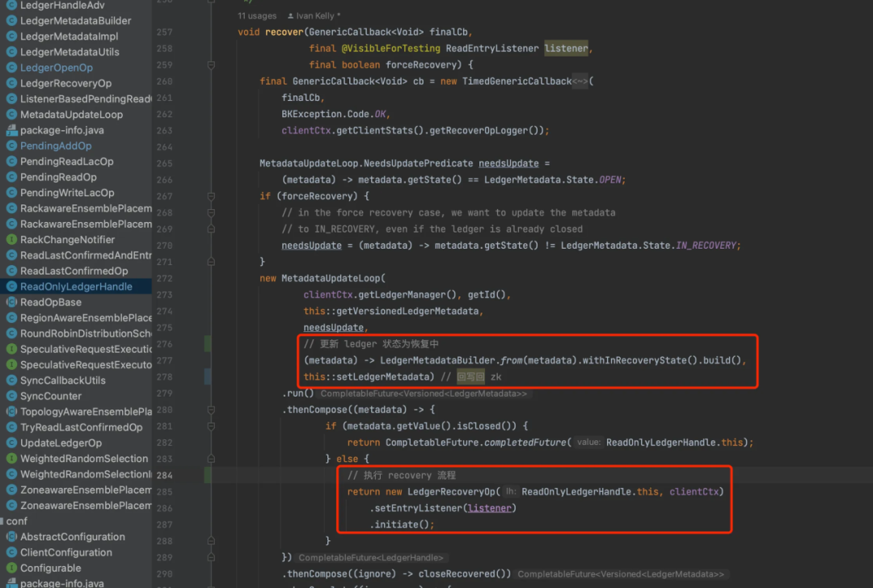The image size is (873, 588).
Task: Click the IN_RECOVERY constant at line 270
Action: (x=706, y=246)
